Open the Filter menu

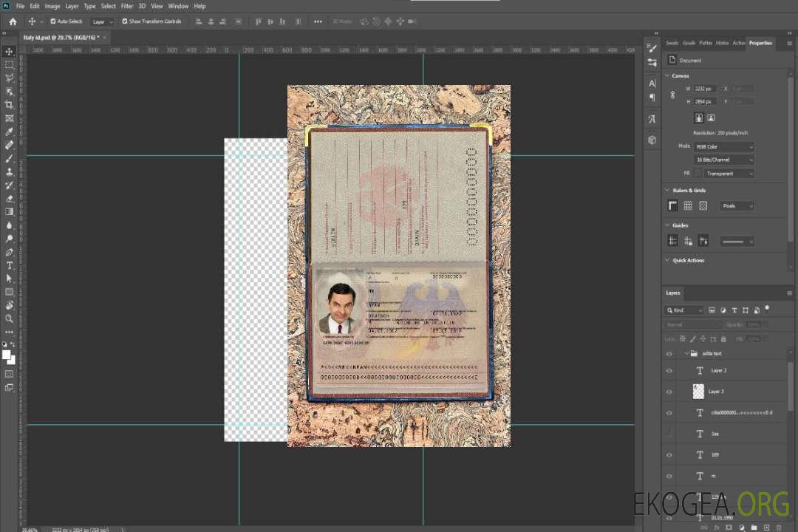tap(127, 6)
